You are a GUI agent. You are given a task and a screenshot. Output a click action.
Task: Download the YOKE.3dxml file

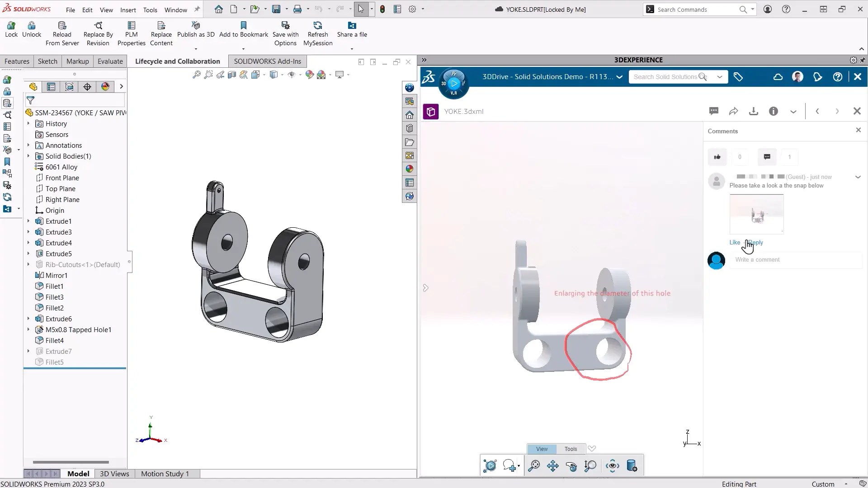coord(753,112)
